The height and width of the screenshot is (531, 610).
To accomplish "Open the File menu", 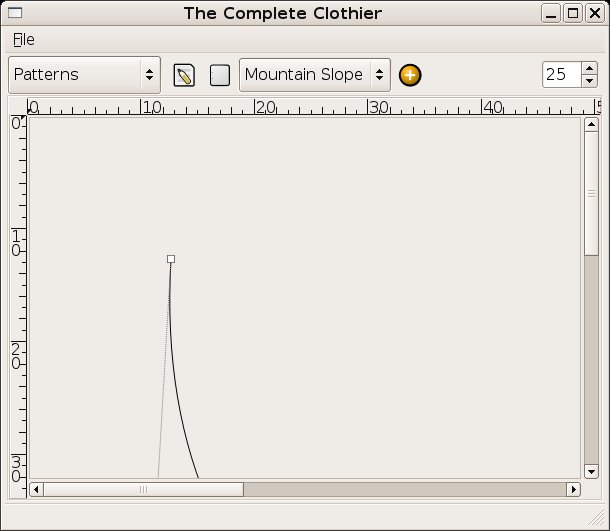I will tap(24, 40).
